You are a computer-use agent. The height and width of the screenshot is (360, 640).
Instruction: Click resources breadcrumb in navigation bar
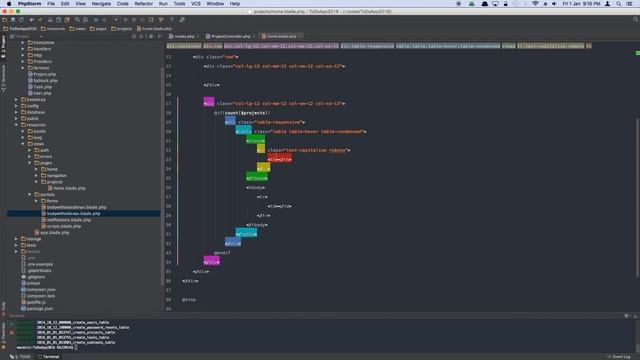(53, 29)
